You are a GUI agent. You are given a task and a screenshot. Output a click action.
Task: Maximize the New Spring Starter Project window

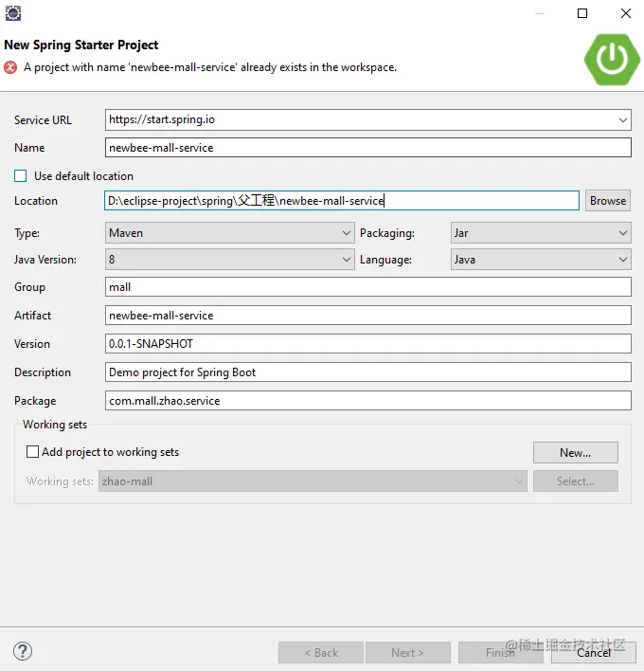coord(582,13)
